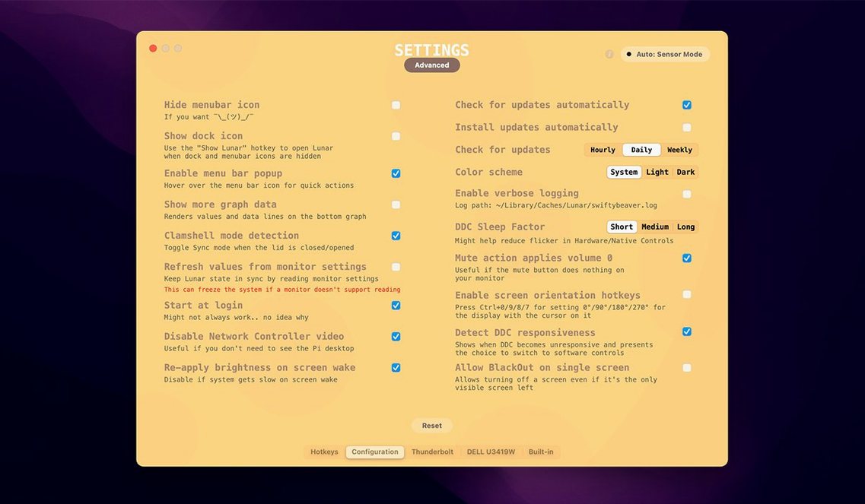Enable Show dock icon checkbox
This screenshot has height=504, width=865.
click(x=396, y=136)
